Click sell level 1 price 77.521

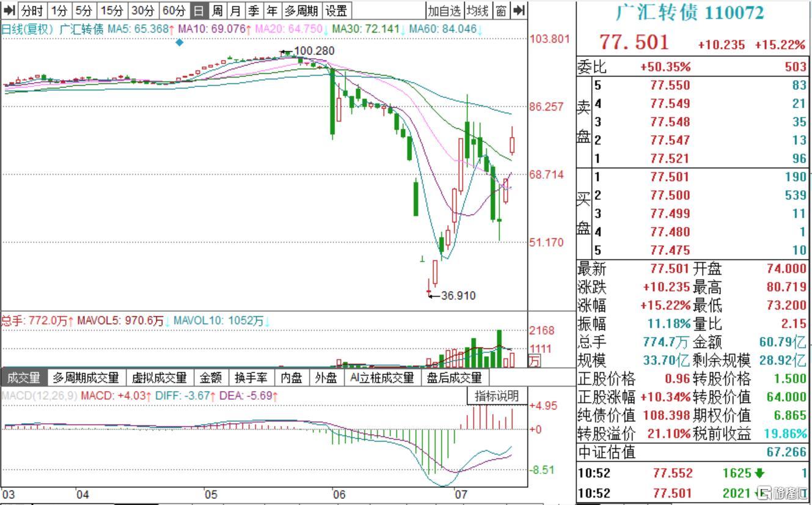(670, 158)
